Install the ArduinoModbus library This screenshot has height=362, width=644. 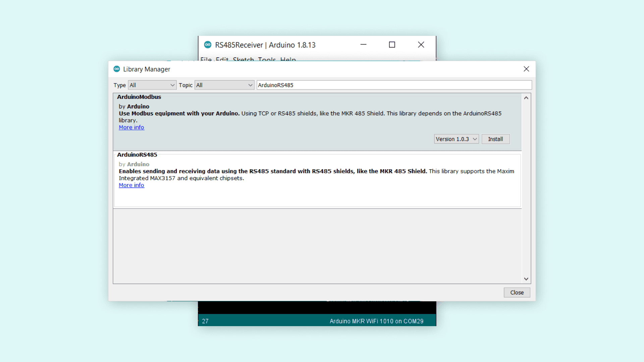[x=495, y=139]
